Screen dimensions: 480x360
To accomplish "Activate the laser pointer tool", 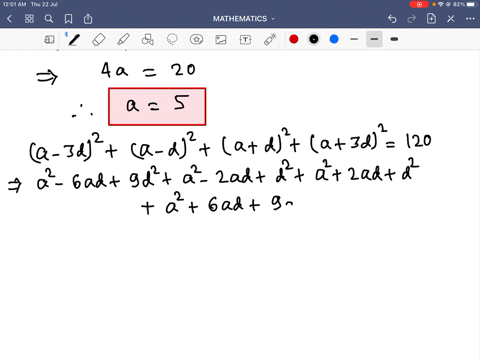I will click(x=270, y=40).
